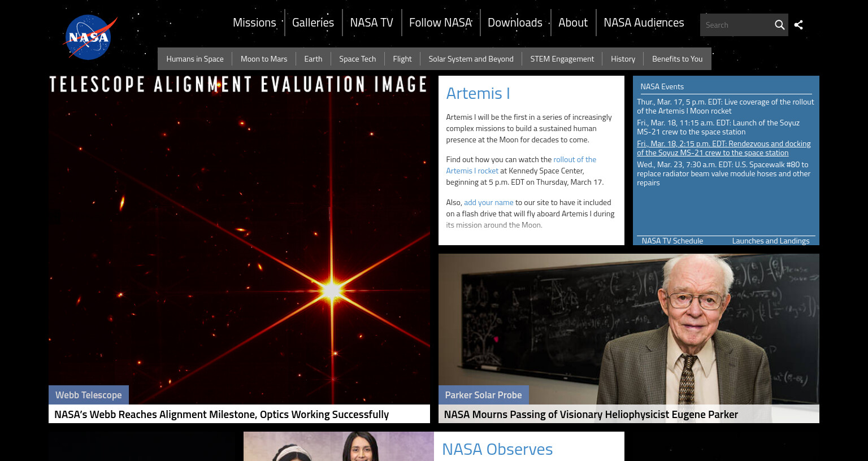Open the Eugene Parker article headline
This screenshot has height=461, width=868.
click(591, 414)
